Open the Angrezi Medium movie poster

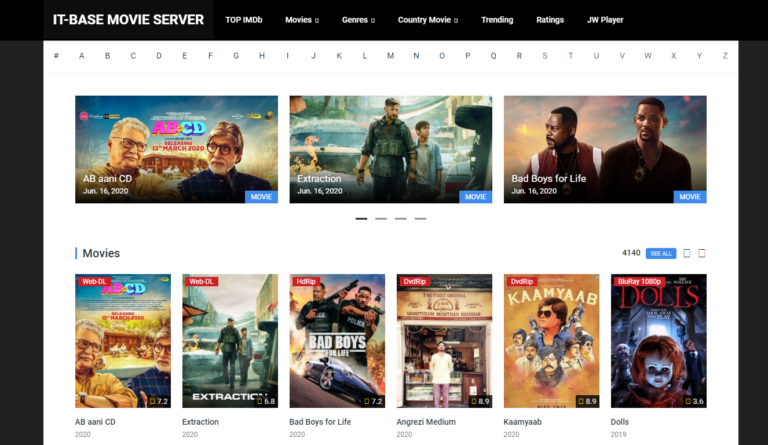point(444,341)
